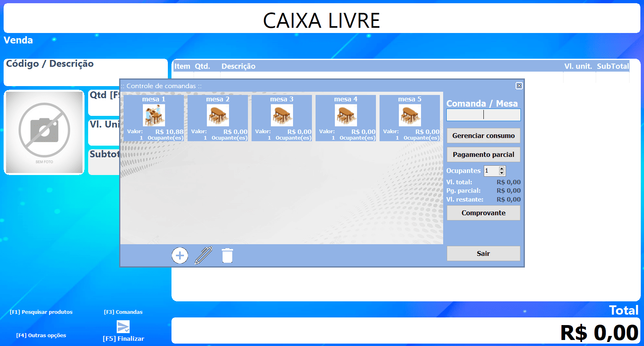
Task: Open F1 Pesquisar produtos shortcut
Action: [41, 312]
